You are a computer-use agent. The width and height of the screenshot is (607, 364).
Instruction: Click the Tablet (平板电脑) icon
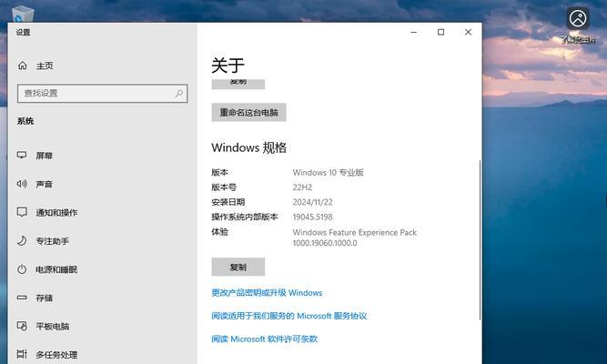[22, 326]
